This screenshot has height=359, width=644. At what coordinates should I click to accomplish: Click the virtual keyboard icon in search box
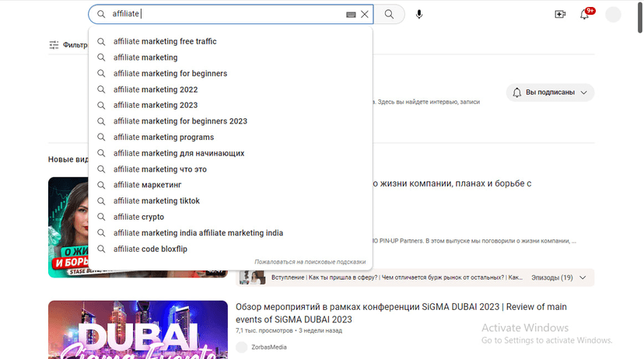[x=351, y=14]
